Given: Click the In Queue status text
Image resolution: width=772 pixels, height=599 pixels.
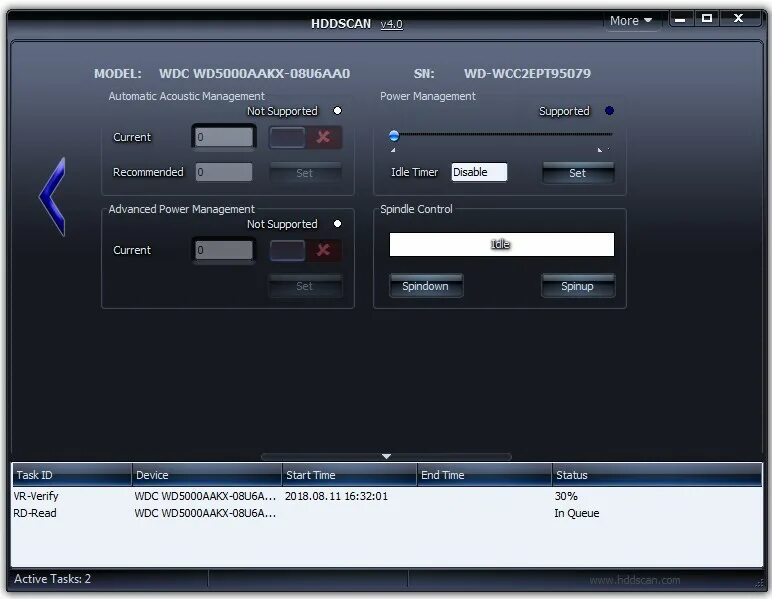Looking at the screenshot, I should [x=577, y=513].
